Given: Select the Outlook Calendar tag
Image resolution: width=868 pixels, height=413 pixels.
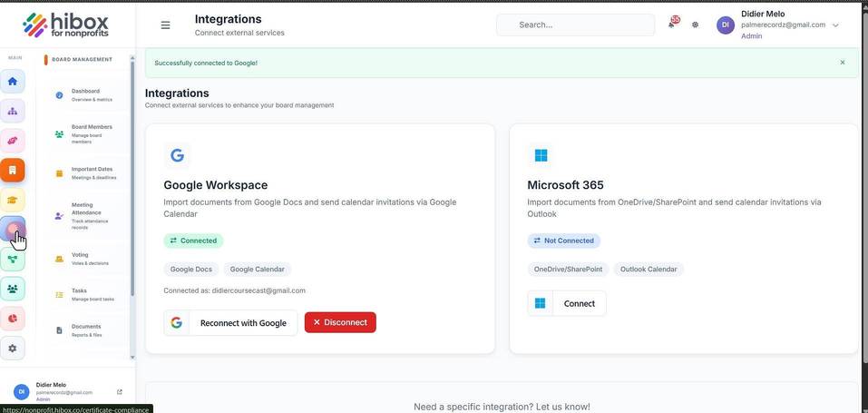Looking at the screenshot, I should [x=649, y=270].
